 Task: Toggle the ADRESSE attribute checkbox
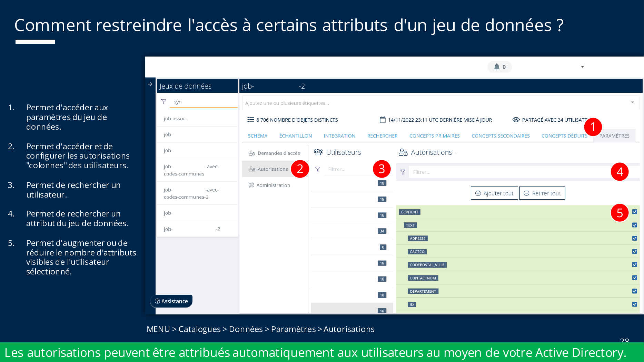(634, 238)
